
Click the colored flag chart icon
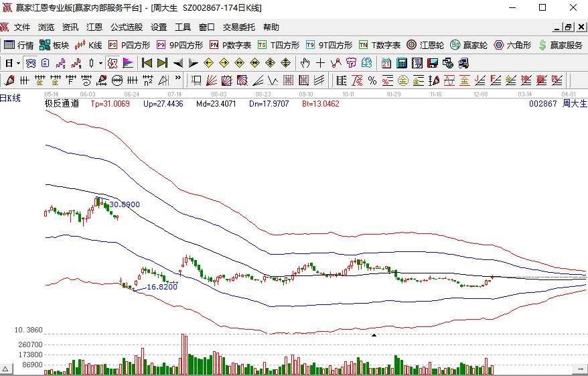click(x=128, y=64)
